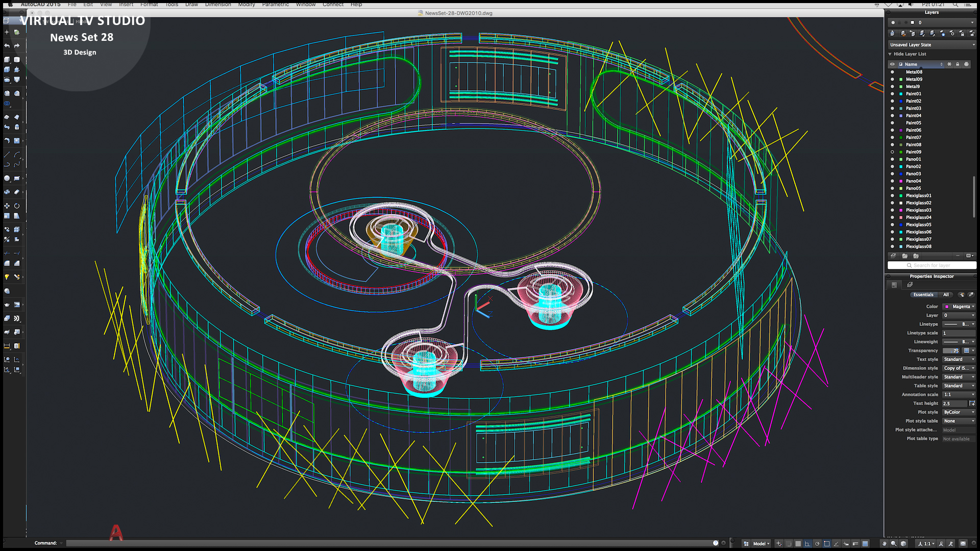
Task: Open the Text style Standard dropdown
Action: coord(959,359)
